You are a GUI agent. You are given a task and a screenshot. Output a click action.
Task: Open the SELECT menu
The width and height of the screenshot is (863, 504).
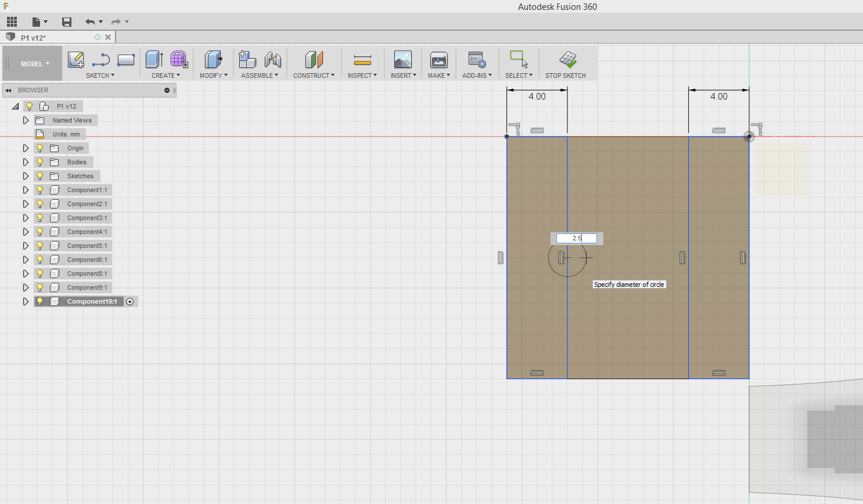(519, 75)
